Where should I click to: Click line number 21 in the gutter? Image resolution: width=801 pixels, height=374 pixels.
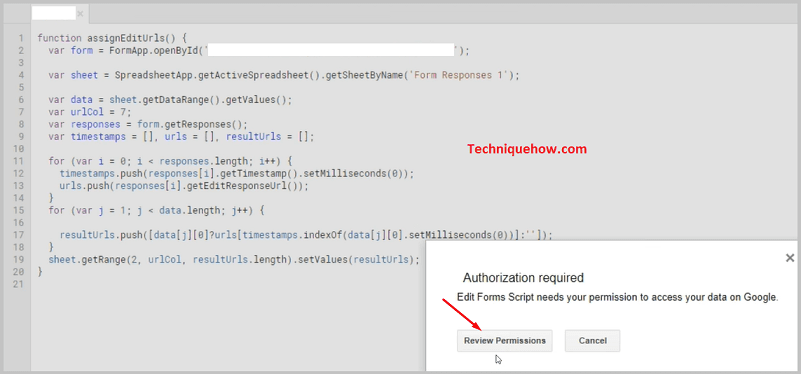[x=19, y=284]
